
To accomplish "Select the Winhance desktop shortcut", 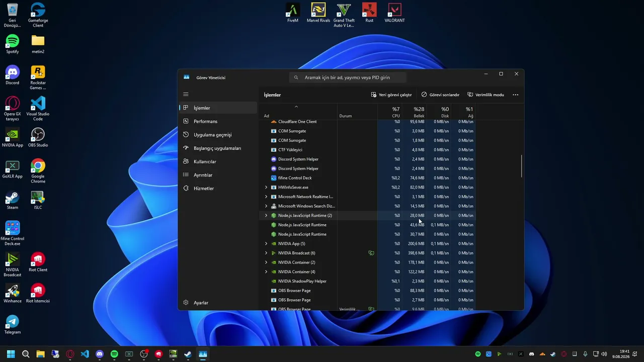I will click(x=13, y=294).
